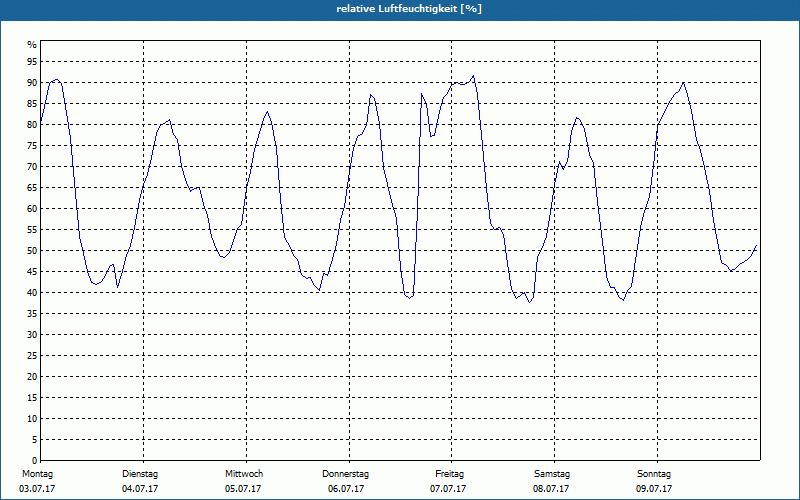This screenshot has width=800, height=500.
Task: Click the 95 y-axis value
Action: tap(32, 62)
